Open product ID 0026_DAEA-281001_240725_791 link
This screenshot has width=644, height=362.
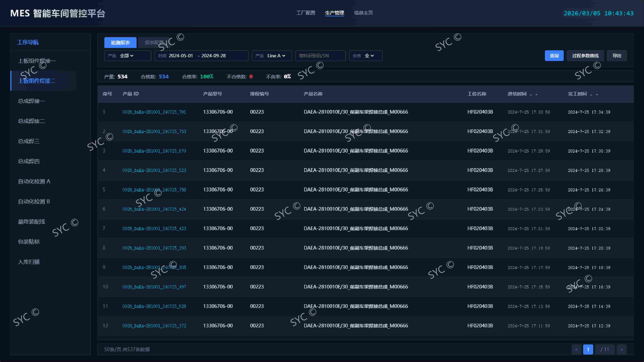coord(154,112)
